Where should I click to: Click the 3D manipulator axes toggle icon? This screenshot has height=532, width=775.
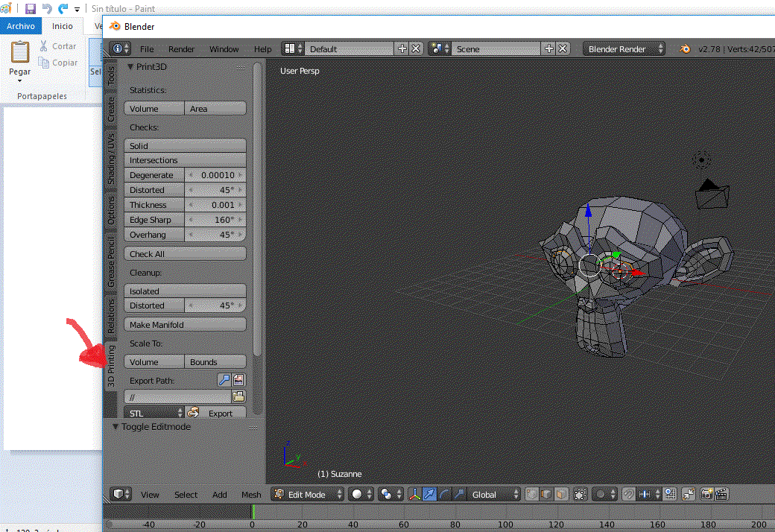[415, 494]
